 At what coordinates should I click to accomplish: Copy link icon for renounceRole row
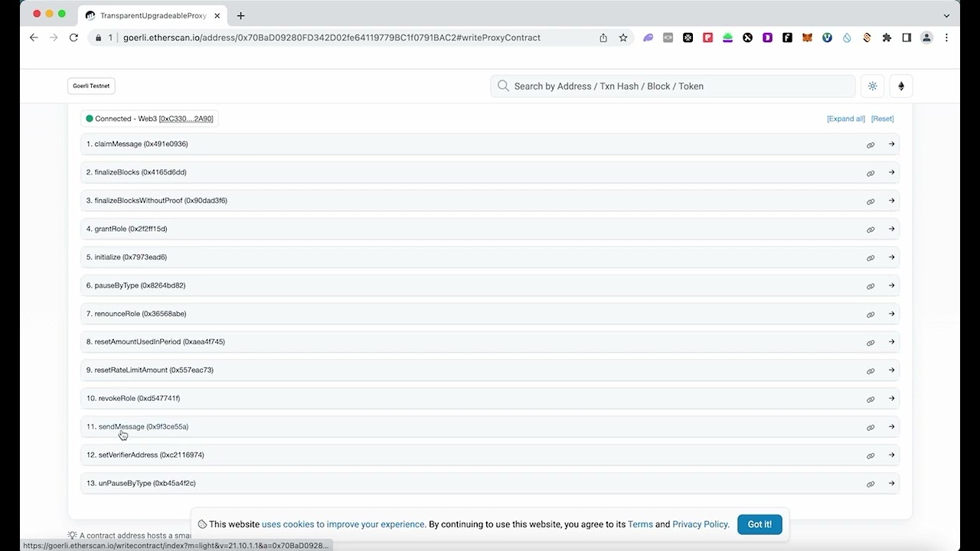click(871, 315)
